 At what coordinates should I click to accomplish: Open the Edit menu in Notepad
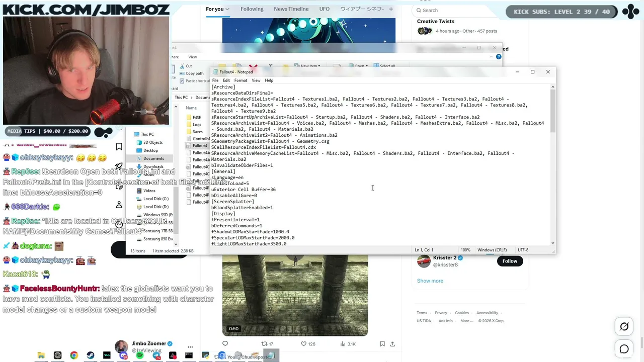click(226, 80)
